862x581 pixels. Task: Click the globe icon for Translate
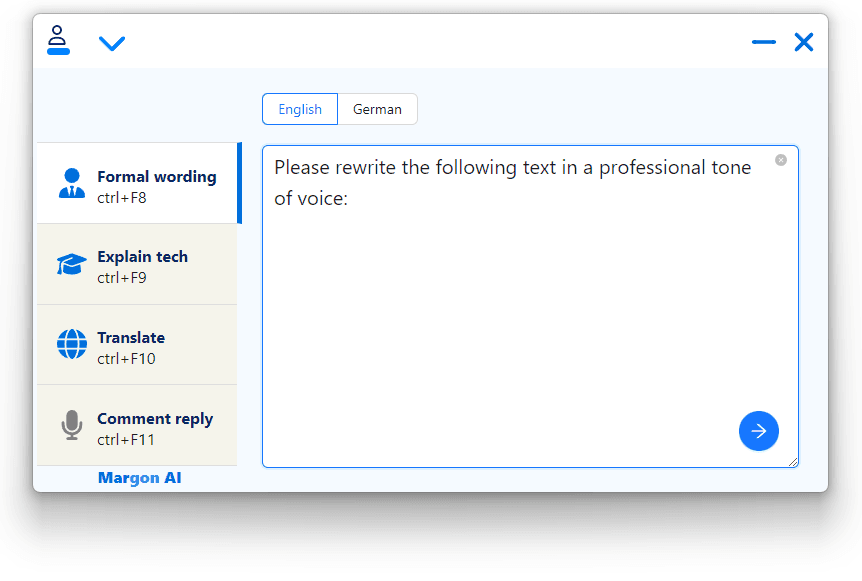tap(72, 344)
